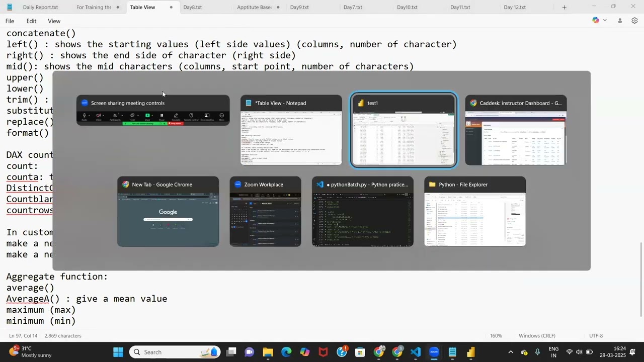Open the Windows Start menu
644x362 pixels.
(118, 352)
